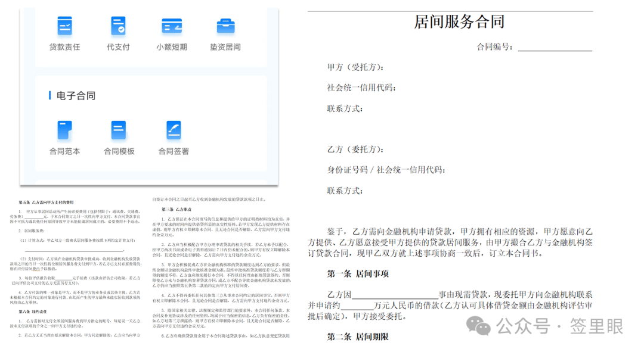Click the 电子合同 section heading
The height and width of the screenshot is (352, 644).
tap(76, 95)
